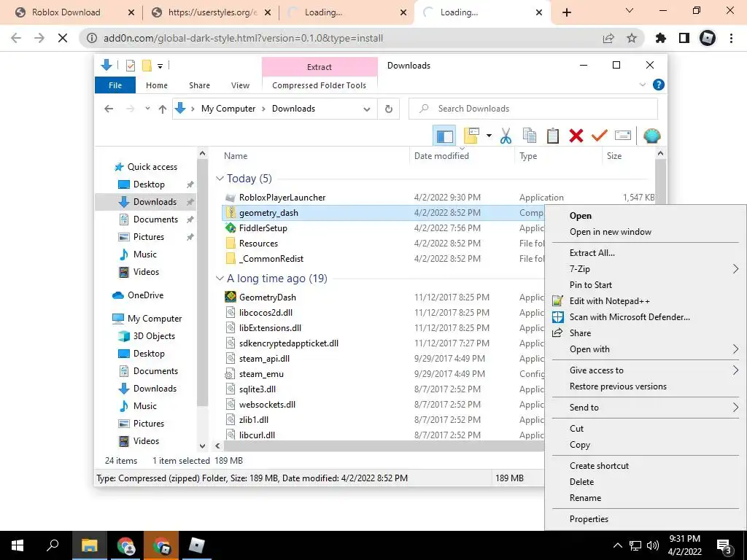Click the Copy toolbar icon
This screenshot has height=560, width=747.
pyautogui.click(x=530, y=136)
